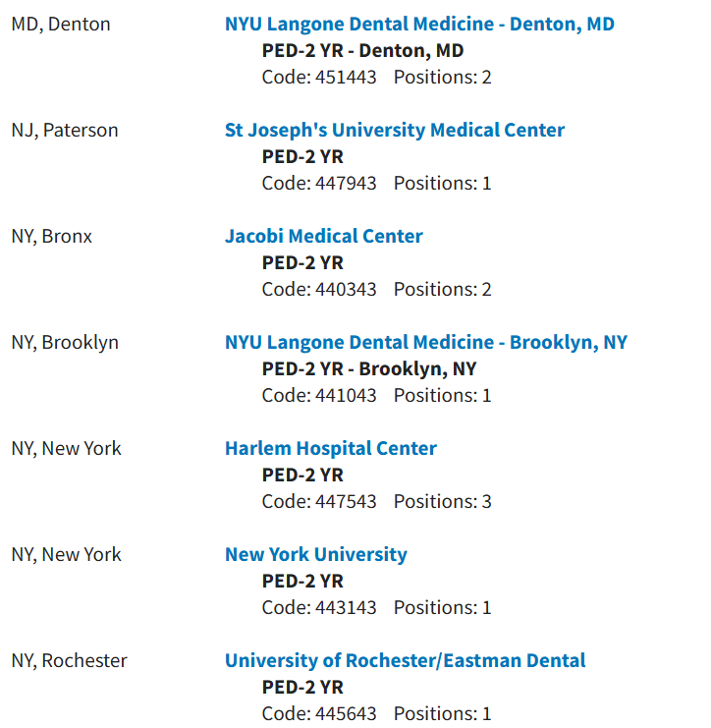Open St Joseph's University Medical Center link
This screenshot has width=711, height=728.
(395, 131)
